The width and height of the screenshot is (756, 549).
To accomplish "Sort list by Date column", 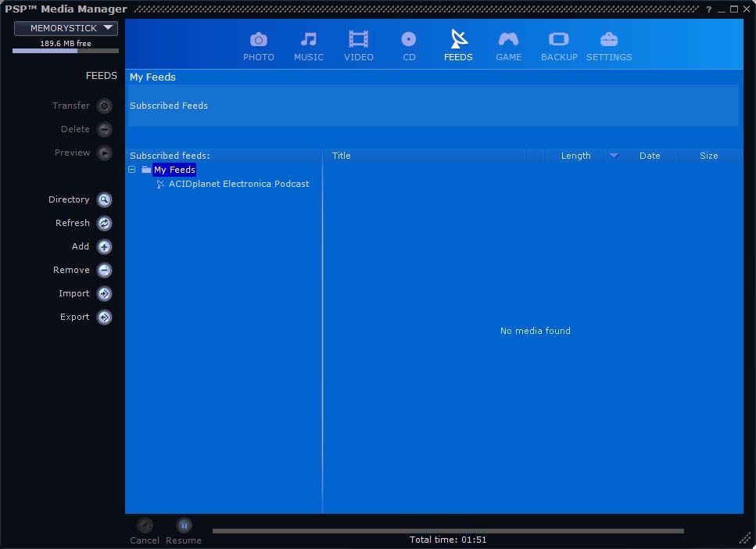I will point(650,156).
